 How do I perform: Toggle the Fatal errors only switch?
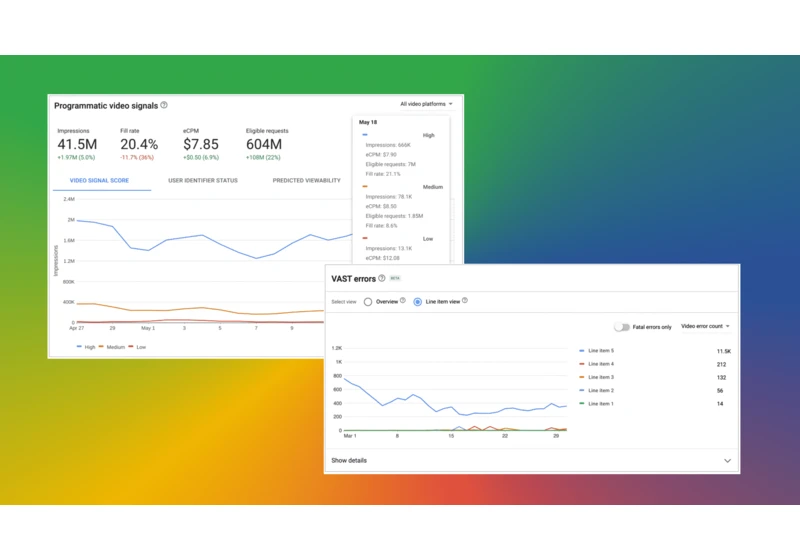[x=622, y=327]
